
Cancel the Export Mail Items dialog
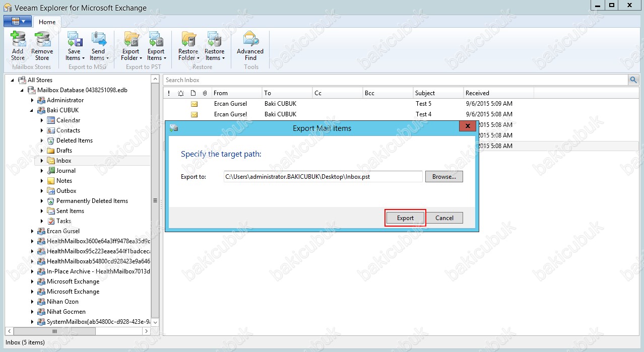pos(444,218)
